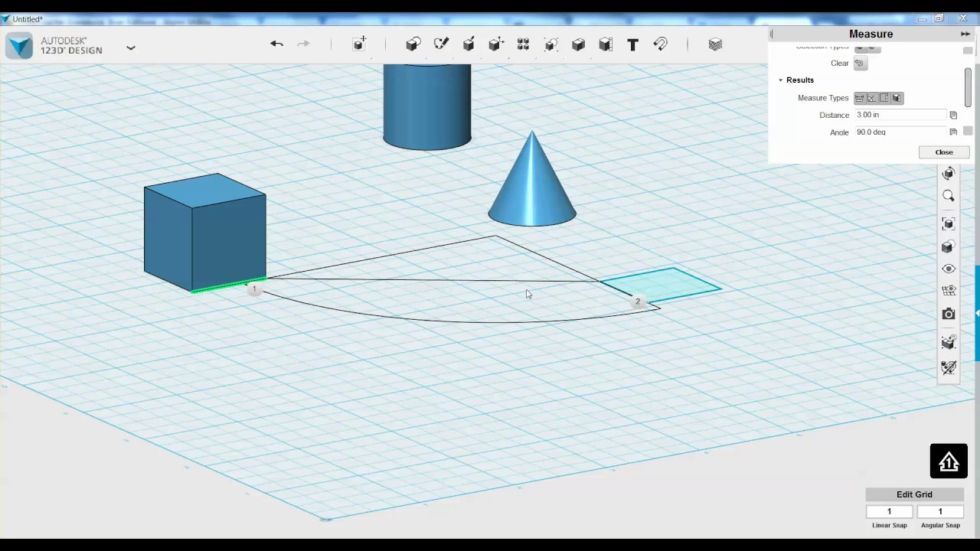The image size is (980, 551).
Task: Toggle solids visibility with eye icon
Action: (x=949, y=269)
